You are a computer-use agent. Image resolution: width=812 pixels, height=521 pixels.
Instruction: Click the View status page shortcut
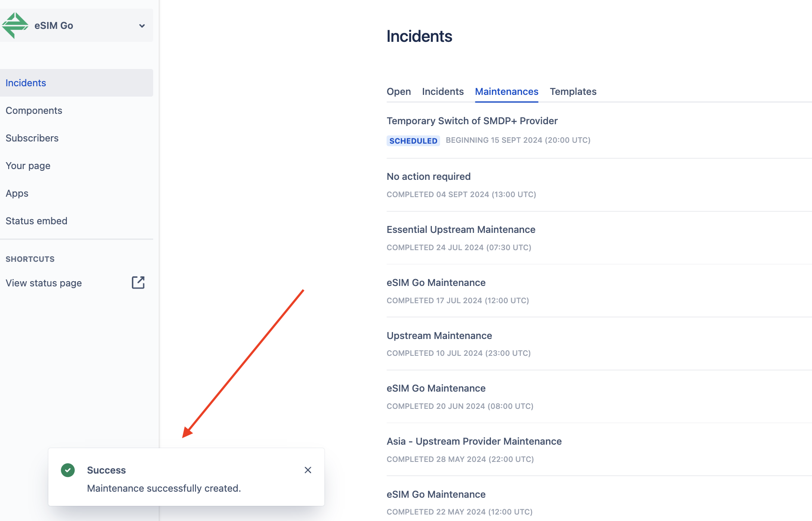coord(44,283)
